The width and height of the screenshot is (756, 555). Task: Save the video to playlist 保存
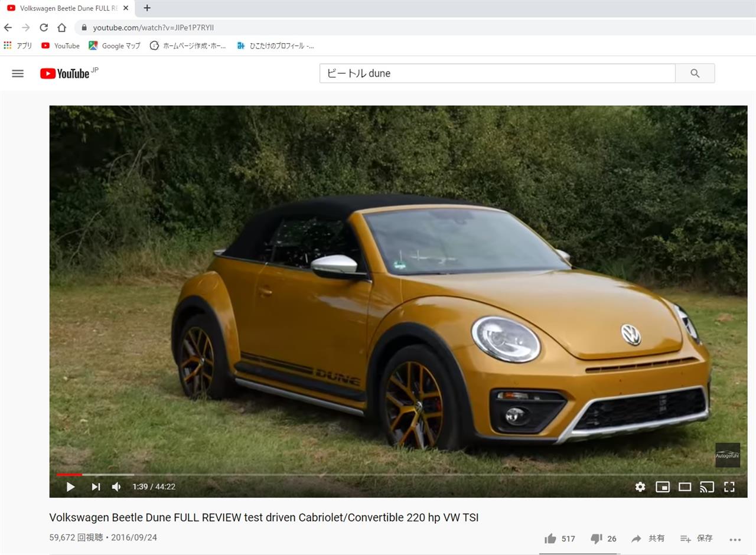point(696,538)
